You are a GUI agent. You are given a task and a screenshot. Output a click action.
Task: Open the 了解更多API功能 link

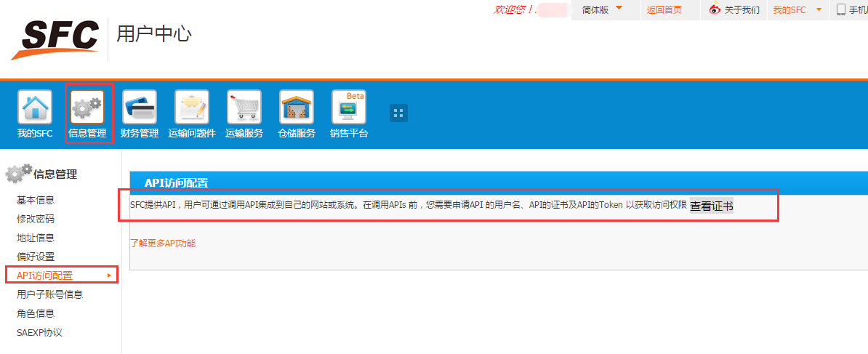coord(163,244)
